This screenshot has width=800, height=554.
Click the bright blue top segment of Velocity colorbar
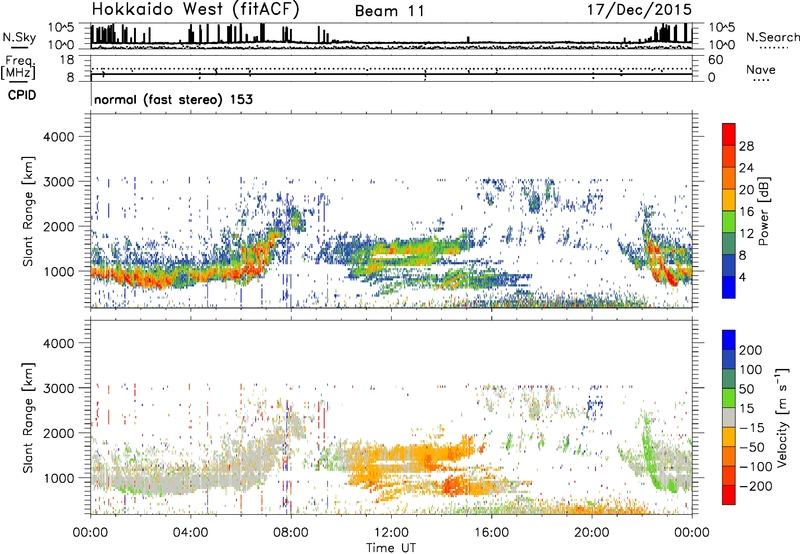[729, 340]
